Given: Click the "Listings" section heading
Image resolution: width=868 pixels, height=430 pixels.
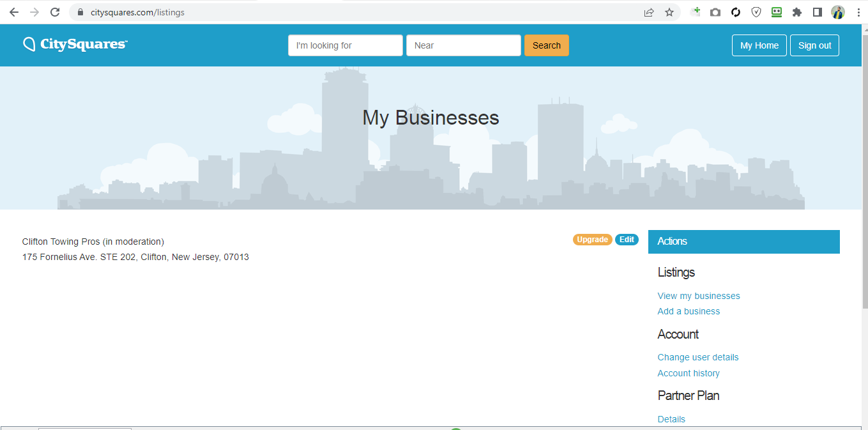Looking at the screenshot, I should 676,272.
